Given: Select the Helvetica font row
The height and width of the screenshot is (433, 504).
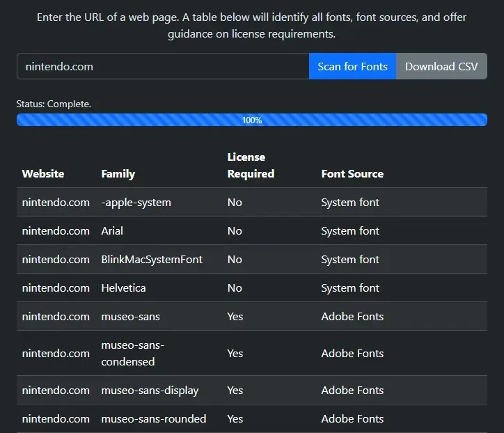Looking at the screenshot, I should pyautogui.click(x=123, y=288).
